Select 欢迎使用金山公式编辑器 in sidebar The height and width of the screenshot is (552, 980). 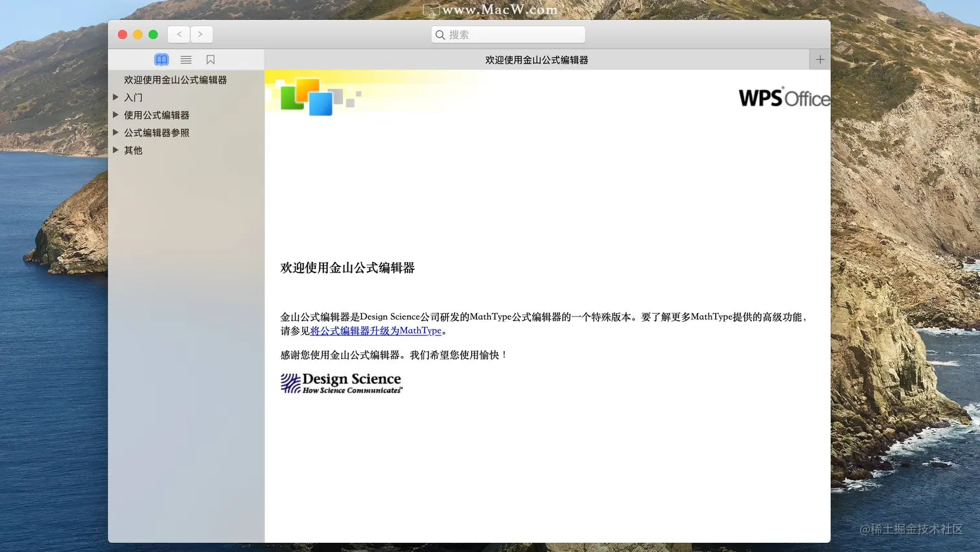176,80
